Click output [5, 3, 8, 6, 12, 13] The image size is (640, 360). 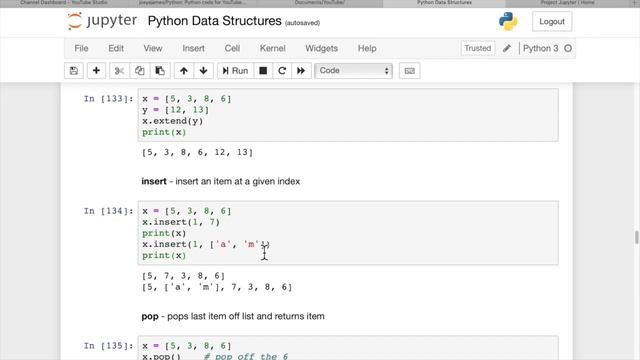click(198, 152)
